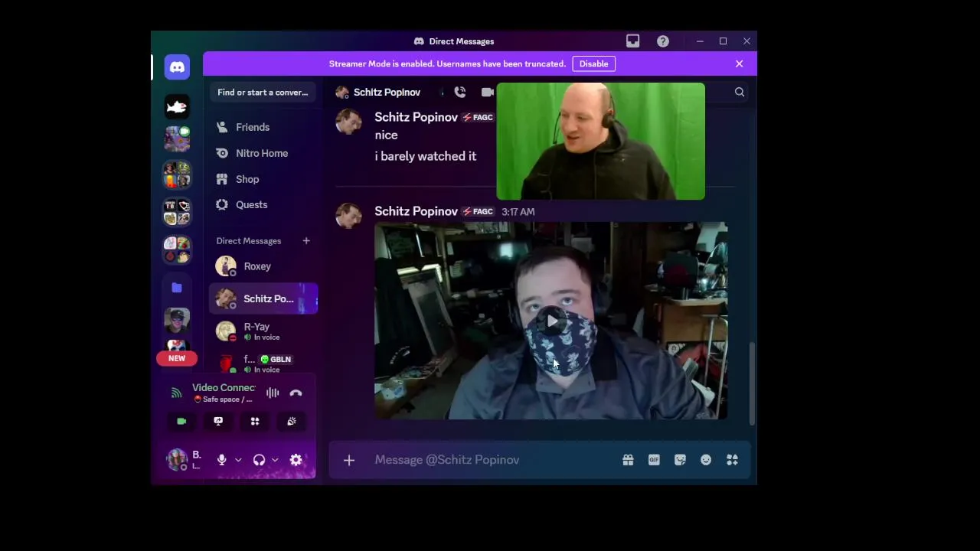Open the emoji picker

(706, 460)
